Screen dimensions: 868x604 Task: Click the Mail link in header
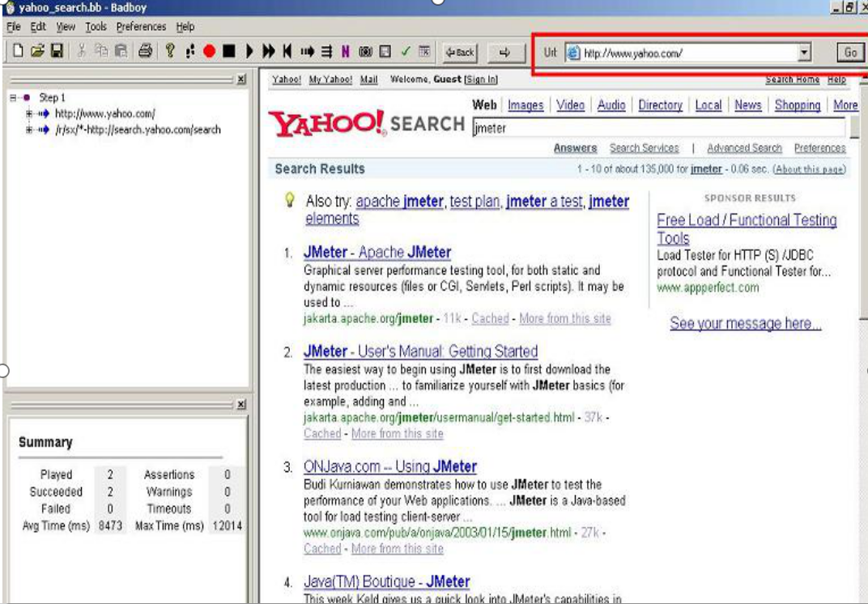368,79
